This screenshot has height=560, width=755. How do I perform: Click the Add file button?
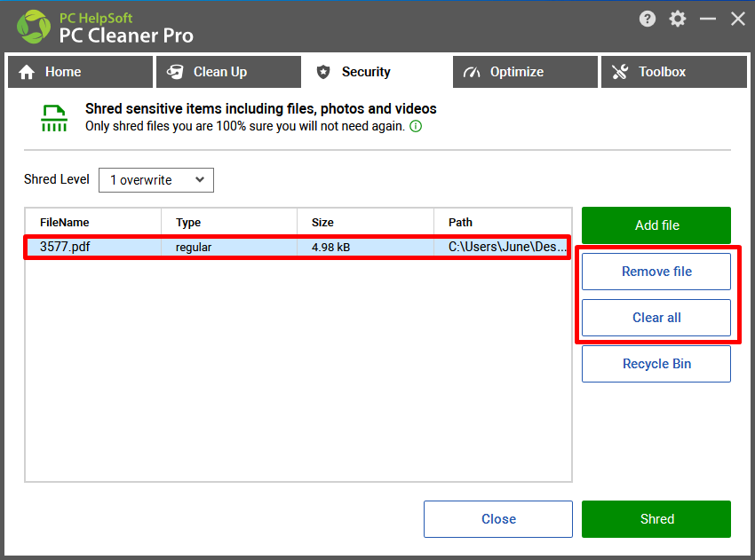pos(656,225)
